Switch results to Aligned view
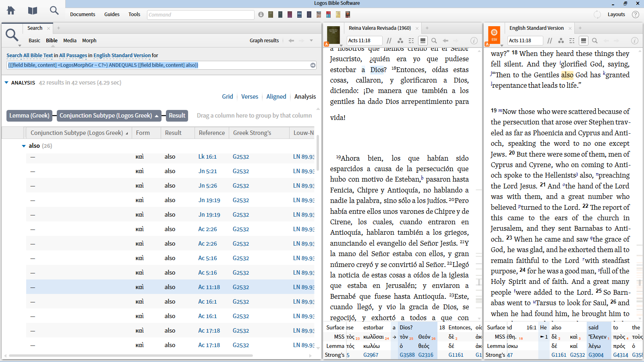The width and height of the screenshot is (644, 362). 276,97
